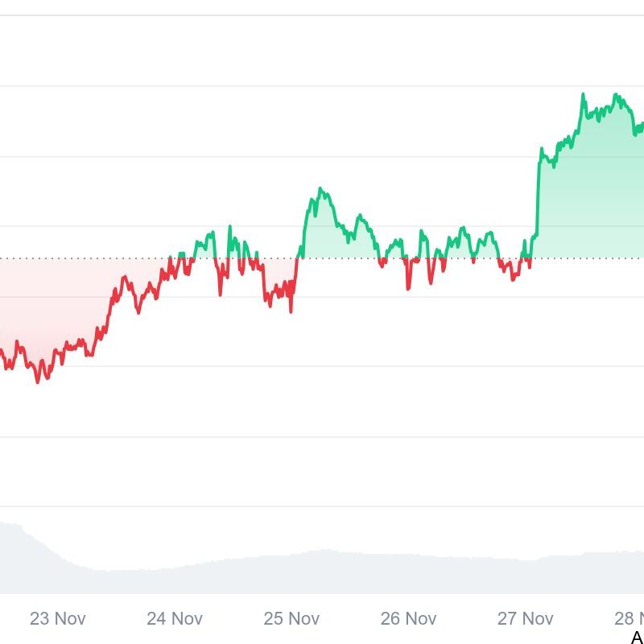This screenshot has height=644, width=644.
Task: Click the partially visible 28 Nov label
Action: (629, 618)
